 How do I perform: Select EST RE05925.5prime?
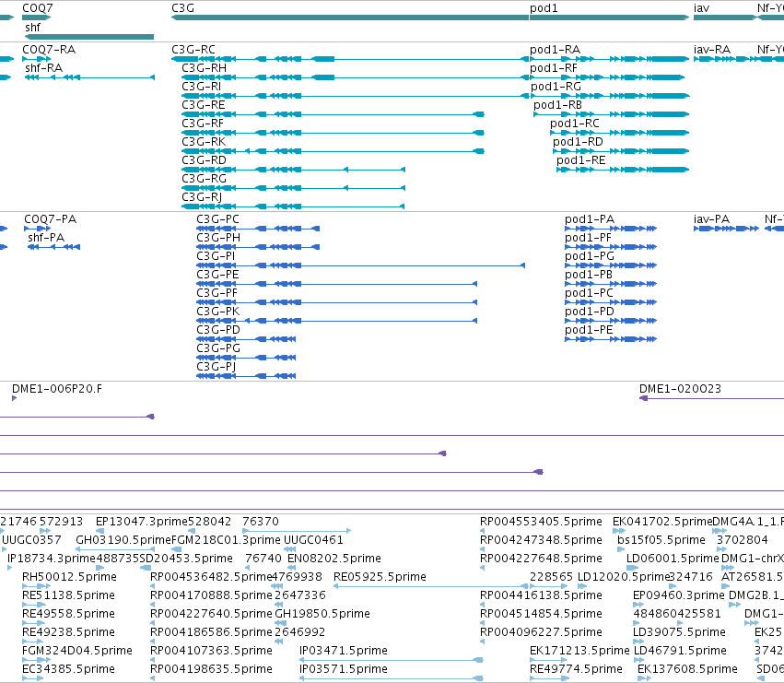click(x=380, y=577)
